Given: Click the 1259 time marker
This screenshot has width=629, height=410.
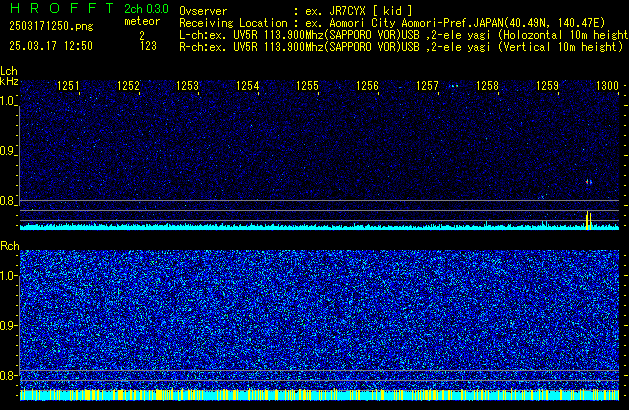Looking at the screenshot, I should tap(547, 86).
